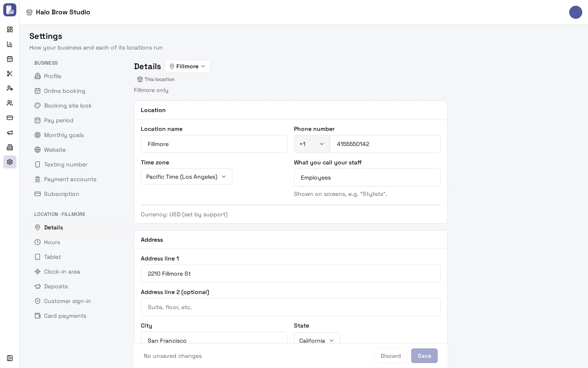This screenshot has width=588, height=368.
Task: Open the +1 country code dropdown
Action: point(312,144)
